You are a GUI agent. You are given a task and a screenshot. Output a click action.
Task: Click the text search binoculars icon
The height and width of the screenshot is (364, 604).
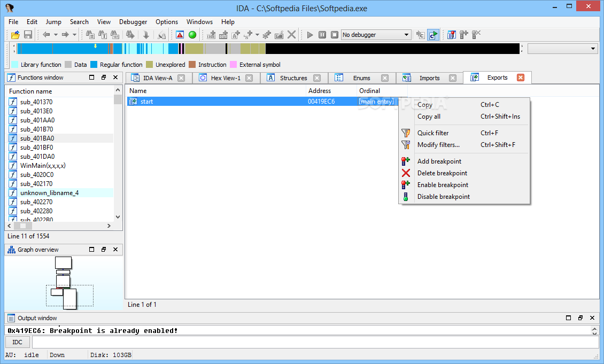pyautogui.click(x=103, y=35)
